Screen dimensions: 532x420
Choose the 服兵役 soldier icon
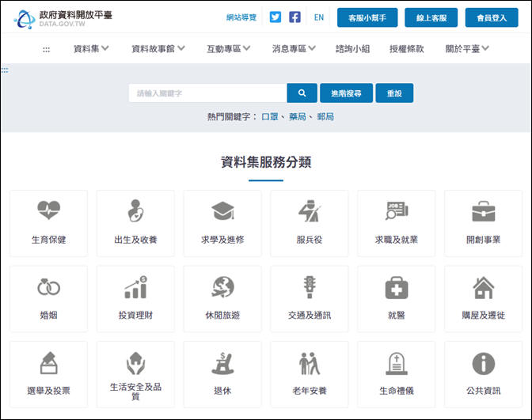[310, 211]
